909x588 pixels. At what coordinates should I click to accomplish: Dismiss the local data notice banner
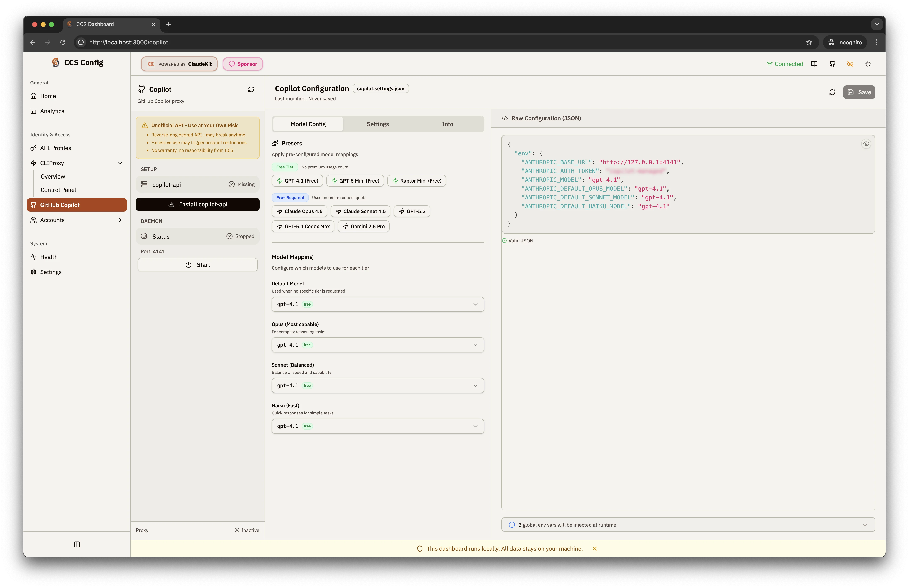(595, 549)
